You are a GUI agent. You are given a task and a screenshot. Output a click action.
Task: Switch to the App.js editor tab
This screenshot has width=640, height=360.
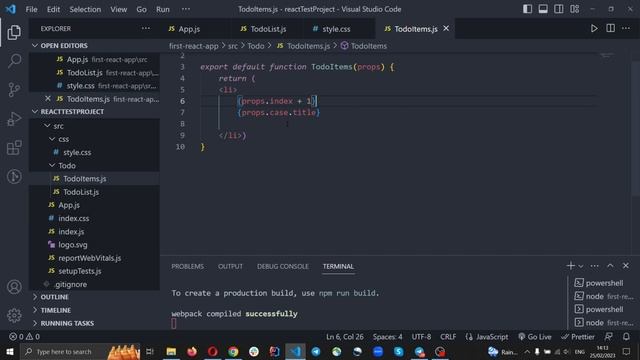(x=189, y=29)
